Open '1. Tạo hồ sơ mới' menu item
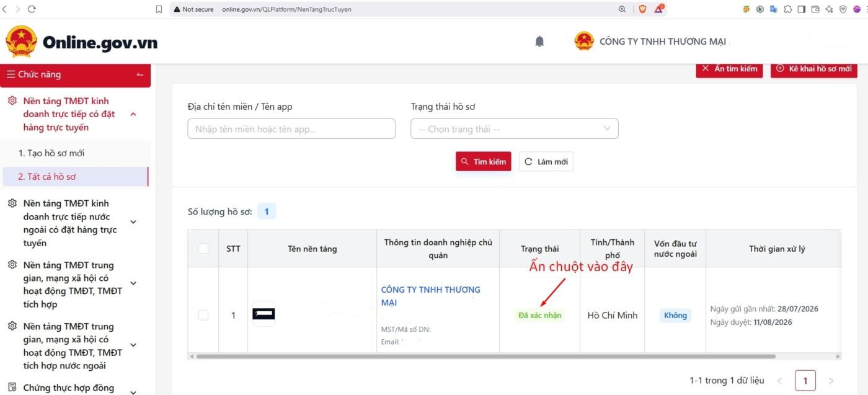 pyautogui.click(x=51, y=153)
